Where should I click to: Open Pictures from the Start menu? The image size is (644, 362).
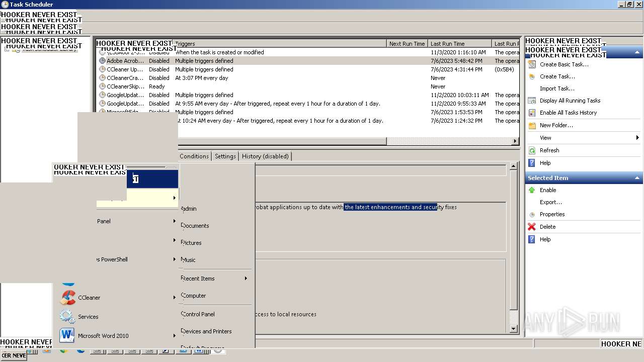(x=191, y=243)
